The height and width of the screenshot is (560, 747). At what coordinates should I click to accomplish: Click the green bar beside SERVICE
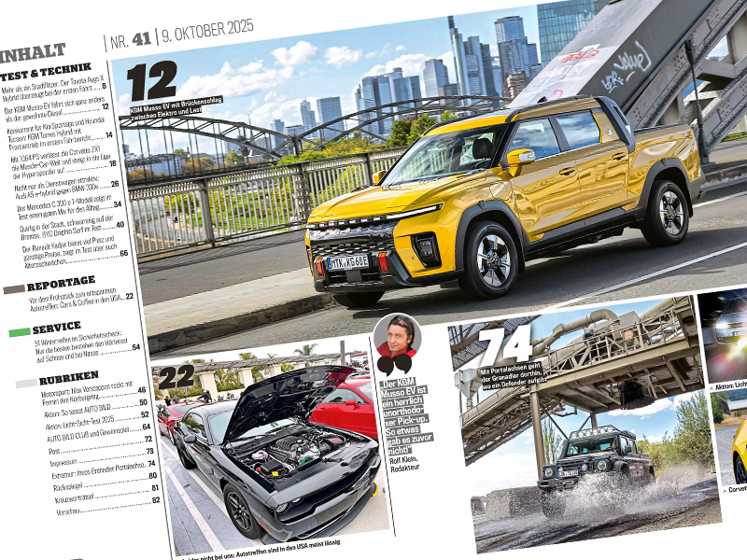[x=14, y=333]
